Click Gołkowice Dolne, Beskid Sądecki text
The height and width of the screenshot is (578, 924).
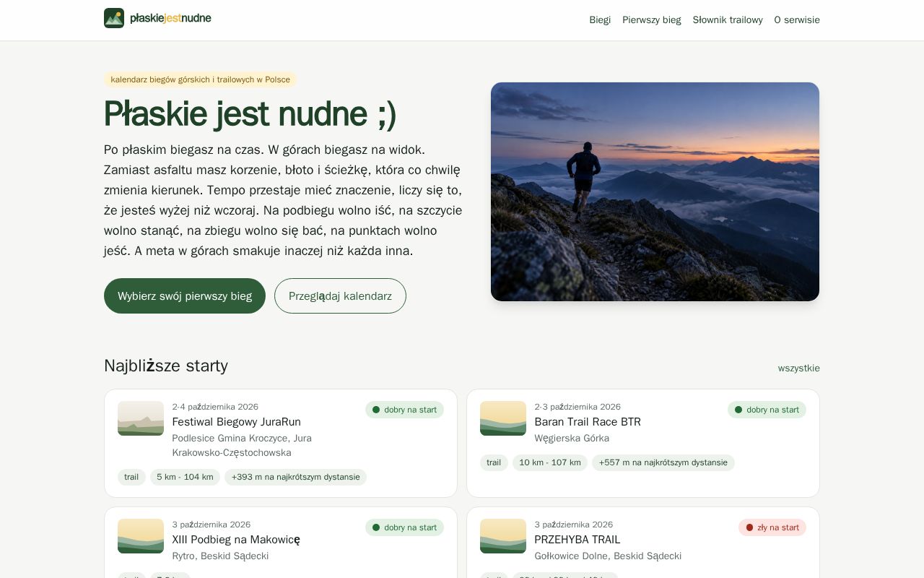(x=608, y=556)
